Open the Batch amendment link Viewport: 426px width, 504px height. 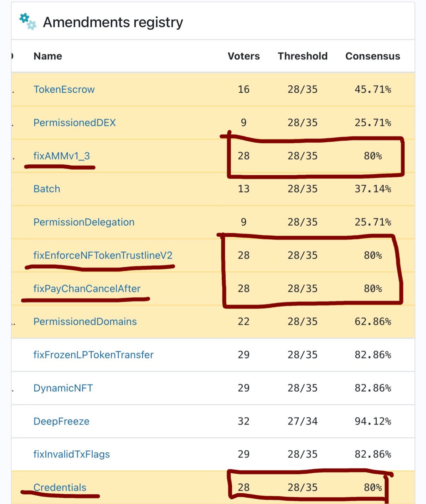[47, 189]
